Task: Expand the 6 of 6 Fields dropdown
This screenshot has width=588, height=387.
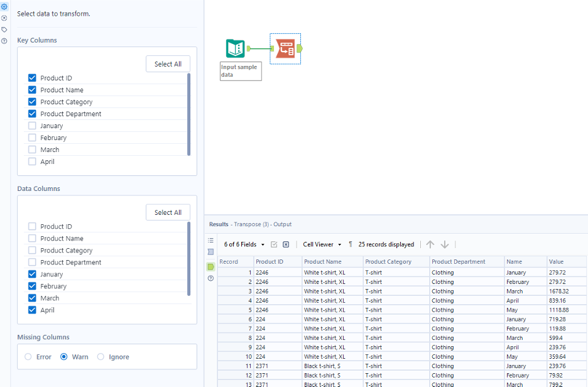Action: (x=244, y=244)
